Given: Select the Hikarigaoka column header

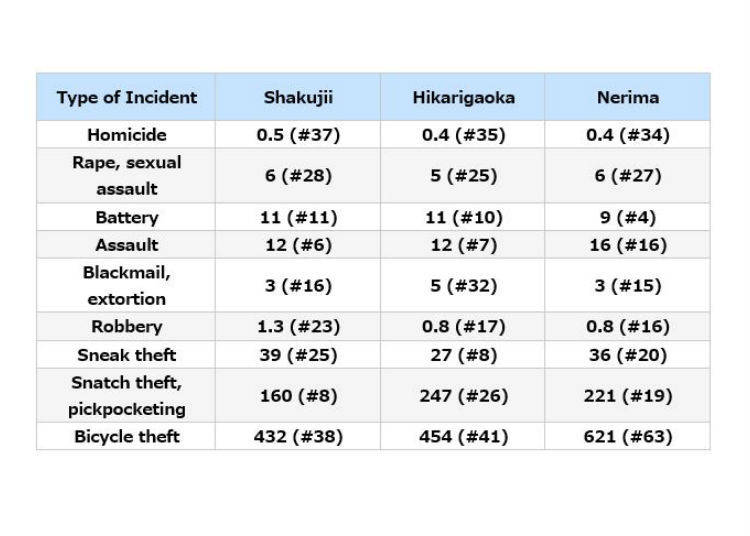Looking at the screenshot, I should click(463, 98).
